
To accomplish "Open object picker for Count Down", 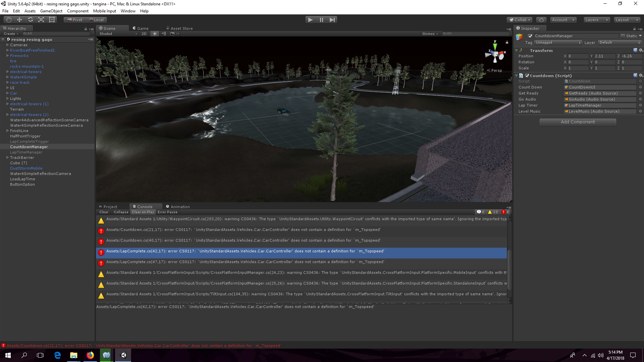I will pos(640,87).
